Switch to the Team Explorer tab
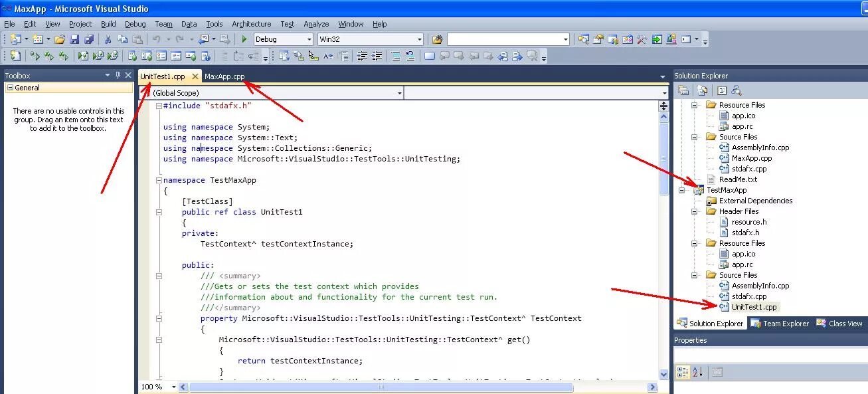This screenshot has height=394, width=868. pos(779,324)
